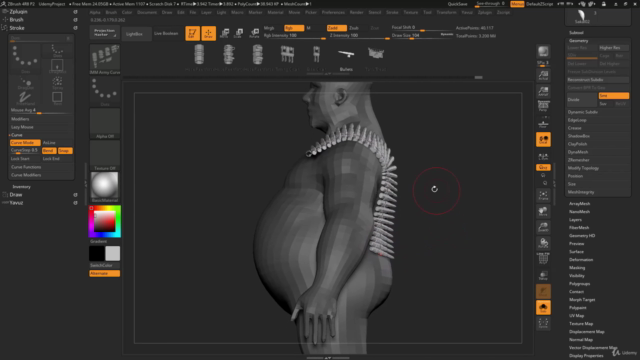Viewport: 640px width, 360px height.
Task: Open the IMM Army Curve brush thumbnail
Action: [105, 60]
